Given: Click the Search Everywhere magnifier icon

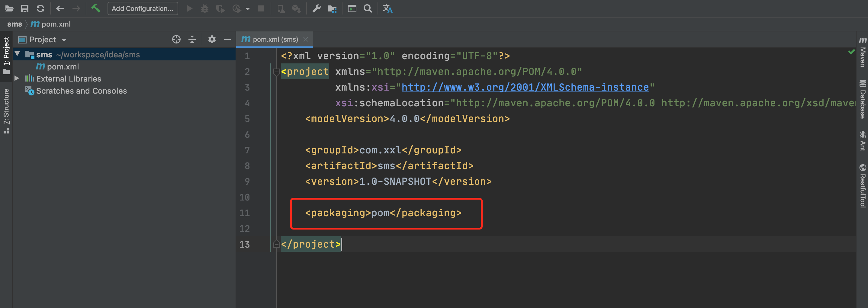Looking at the screenshot, I should click(x=368, y=8).
